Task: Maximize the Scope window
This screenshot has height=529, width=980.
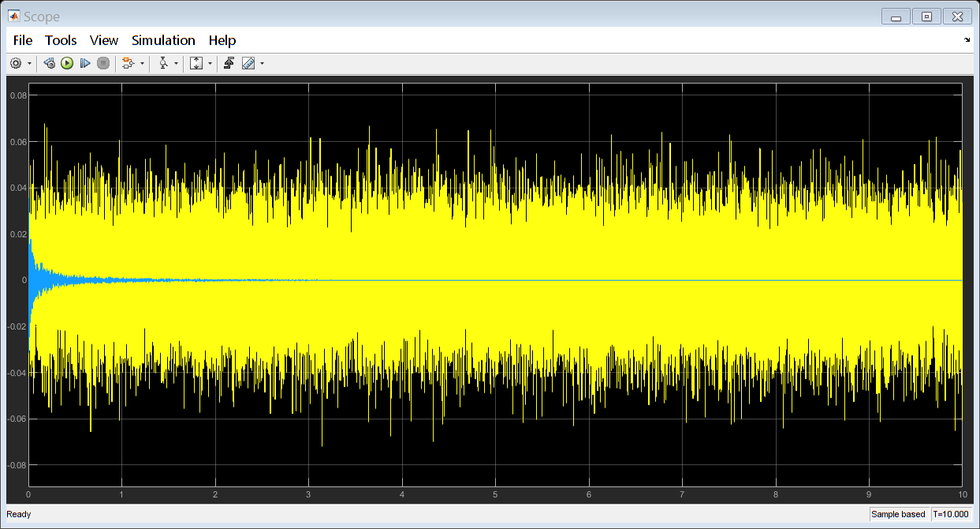Action: point(926,16)
